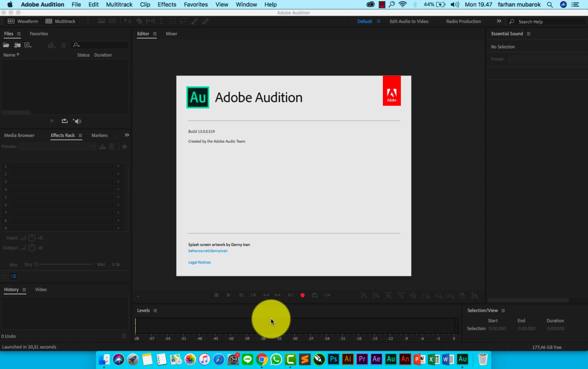Select the Spot Healing Brush tool
Image resolution: width=588 pixels, height=369 pixels.
[x=206, y=21]
